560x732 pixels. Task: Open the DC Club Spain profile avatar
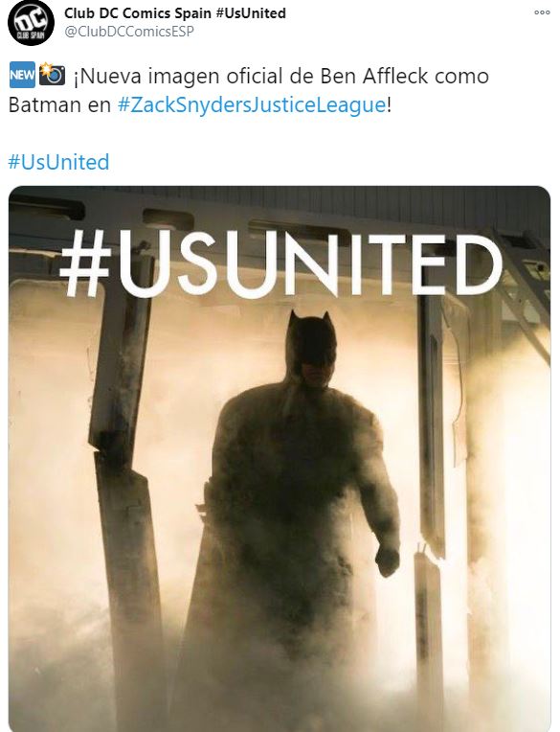[x=32, y=23]
